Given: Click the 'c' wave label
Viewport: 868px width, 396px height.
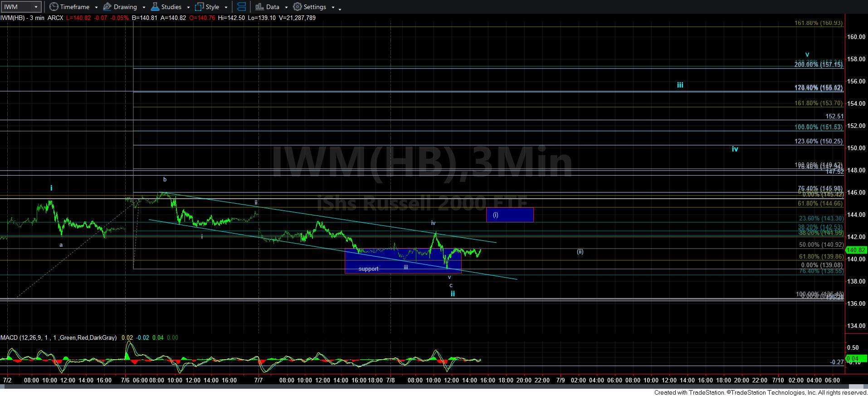Looking at the screenshot, I should 451,285.
